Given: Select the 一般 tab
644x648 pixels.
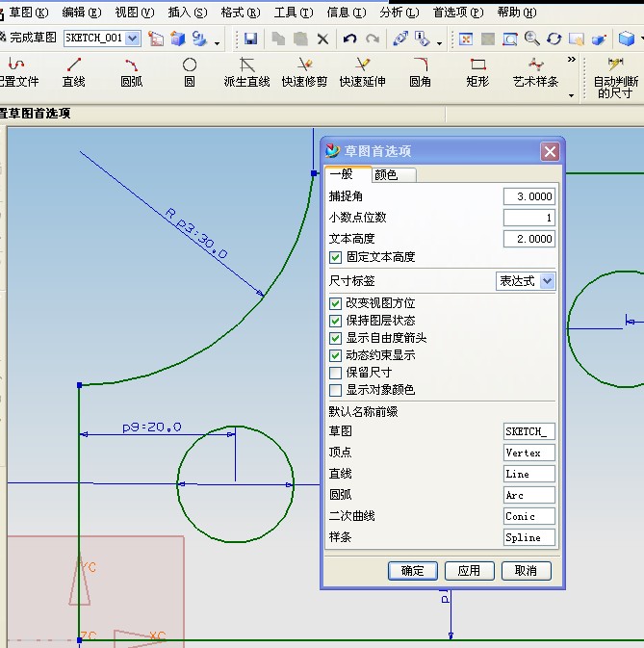Looking at the screenshot, I should [348, 174].
